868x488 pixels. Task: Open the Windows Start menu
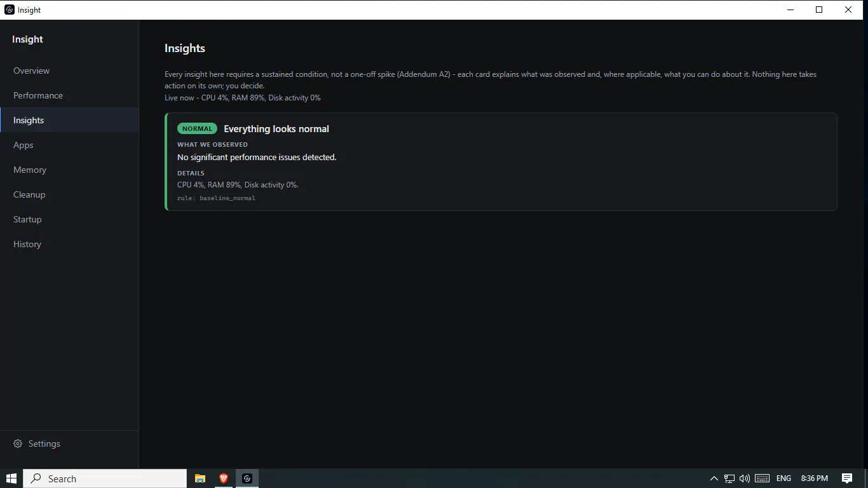[11, 478]
